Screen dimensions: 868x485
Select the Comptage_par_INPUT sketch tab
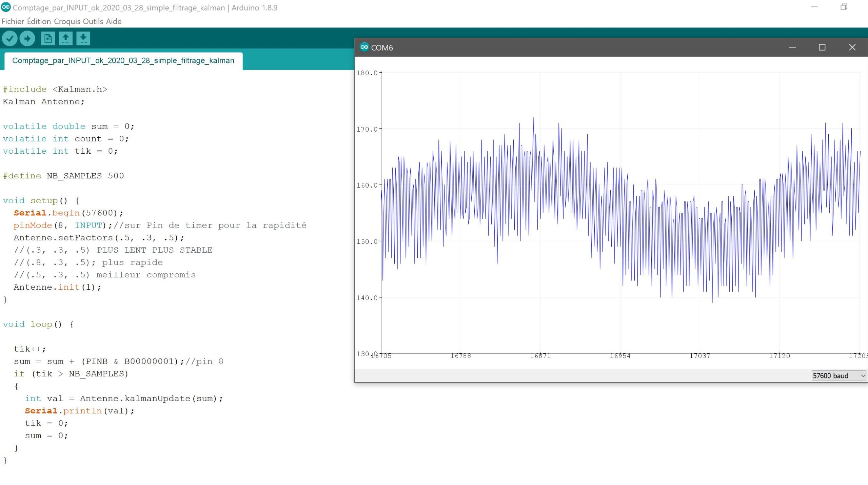[123, 61]
